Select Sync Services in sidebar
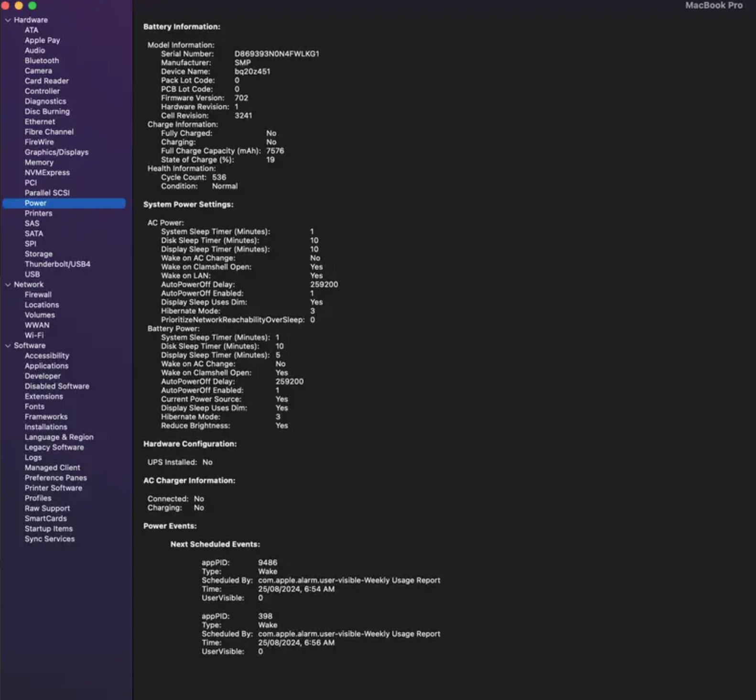The width and height of the screenshot is (756, 700). click(x=49, y=539)
